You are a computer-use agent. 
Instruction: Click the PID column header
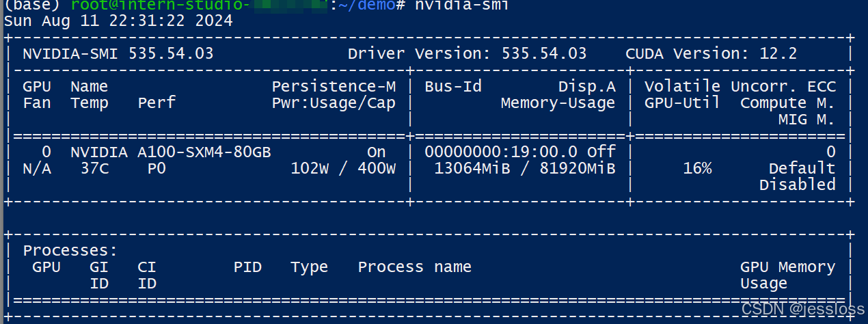pyautogui.click(x=247, y=267)
